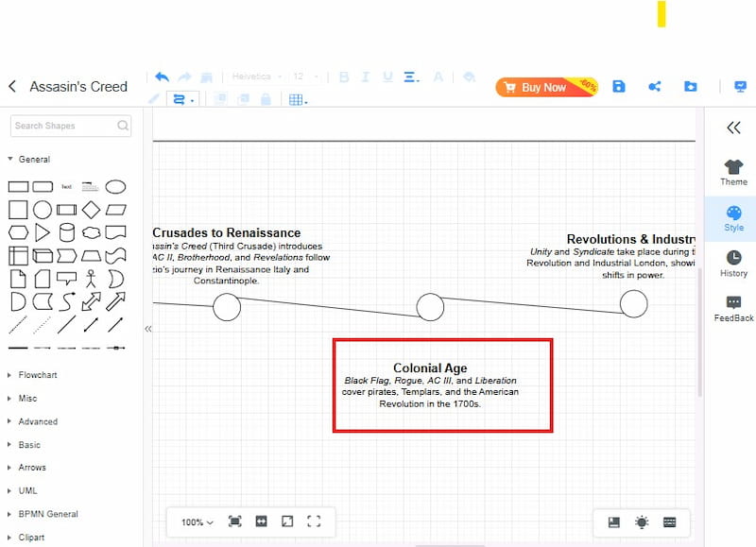Open the Table insert dropdown
The image size is (756, 547).
point(298,100)
